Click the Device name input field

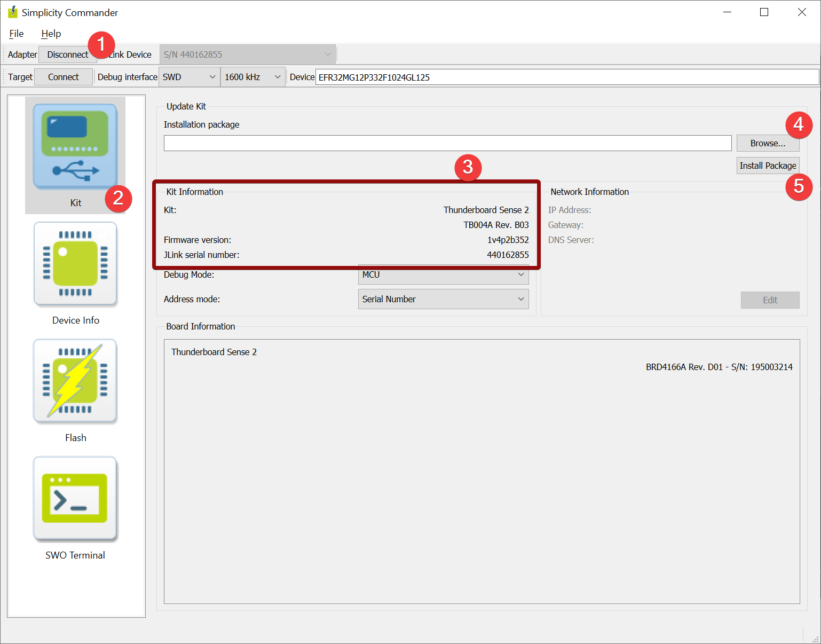[567, 77]
